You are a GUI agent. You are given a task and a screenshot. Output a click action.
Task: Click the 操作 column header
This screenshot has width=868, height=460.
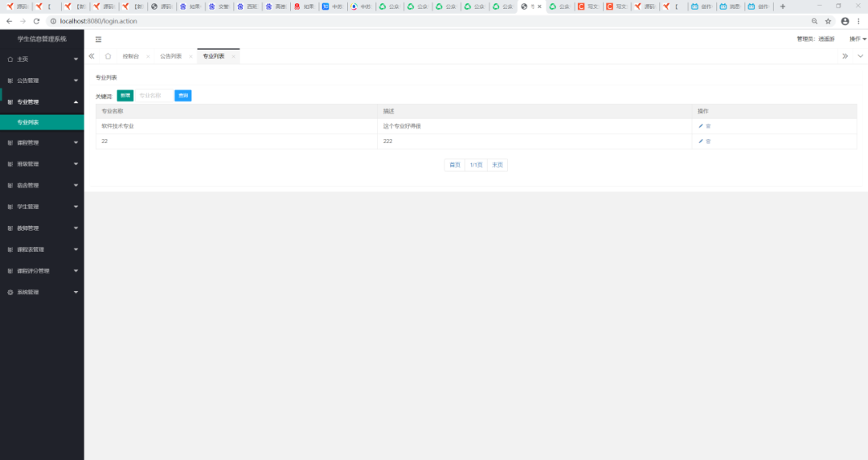click(x=775, y=112)
